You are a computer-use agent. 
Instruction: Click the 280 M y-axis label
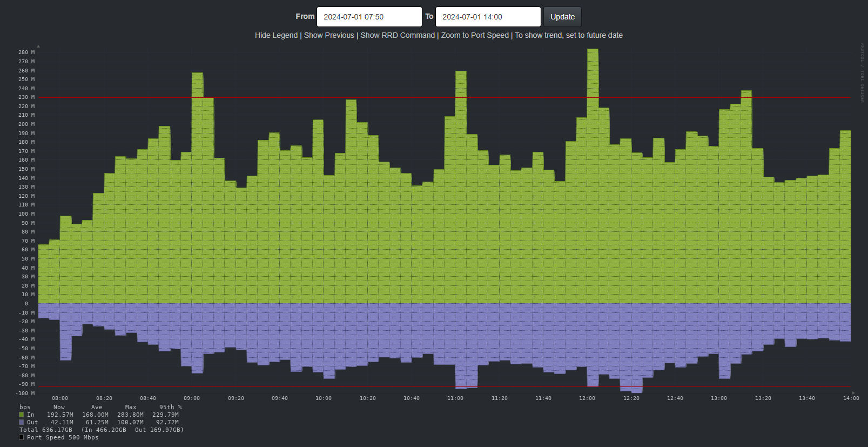26,52
